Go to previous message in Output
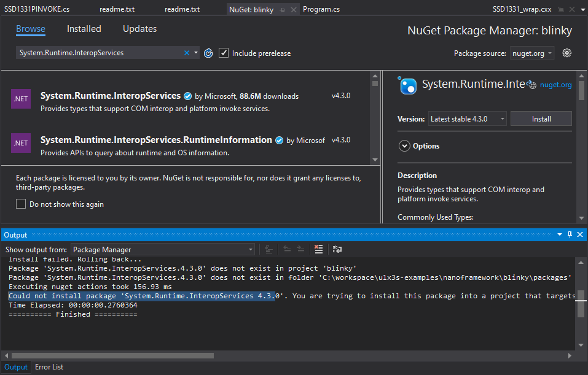Image resolution: width=588 pixels, height=375 pixels. 287,249
